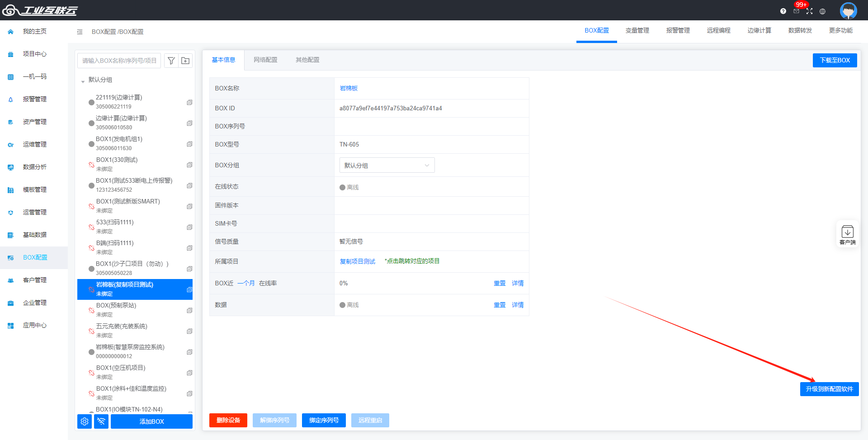Open 数据转发 top tab
Image resolution: width=868 pixels, height=440 pixels.
[800, 30]
